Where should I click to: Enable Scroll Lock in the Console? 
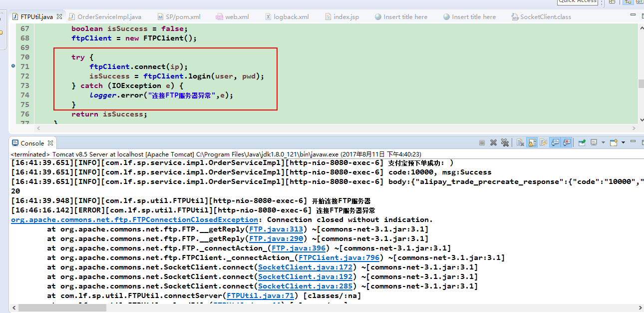click(531, 142)
